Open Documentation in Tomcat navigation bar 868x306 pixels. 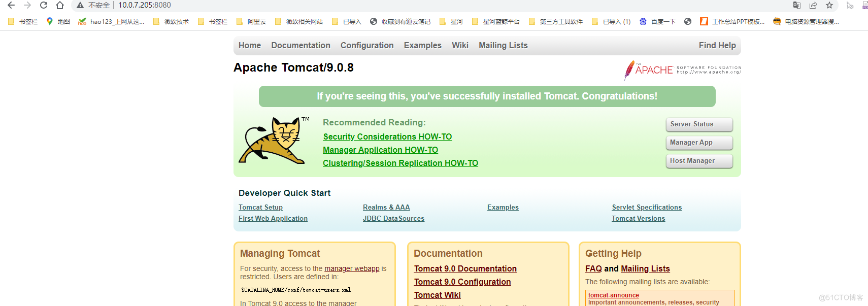[301, 45]
